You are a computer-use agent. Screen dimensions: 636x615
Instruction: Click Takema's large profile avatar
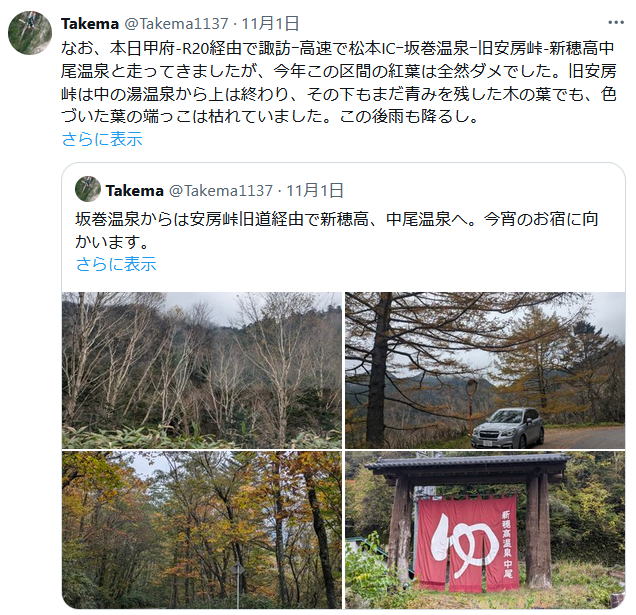pos(30,32)
